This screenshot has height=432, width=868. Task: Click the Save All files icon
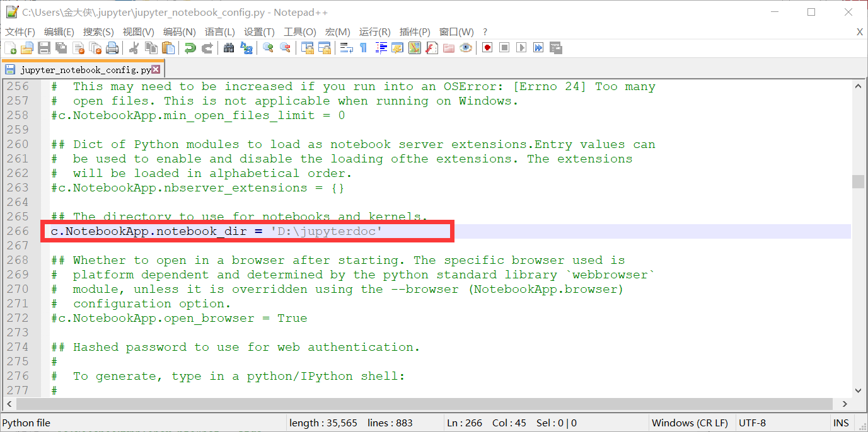click(x=61, y=48)
